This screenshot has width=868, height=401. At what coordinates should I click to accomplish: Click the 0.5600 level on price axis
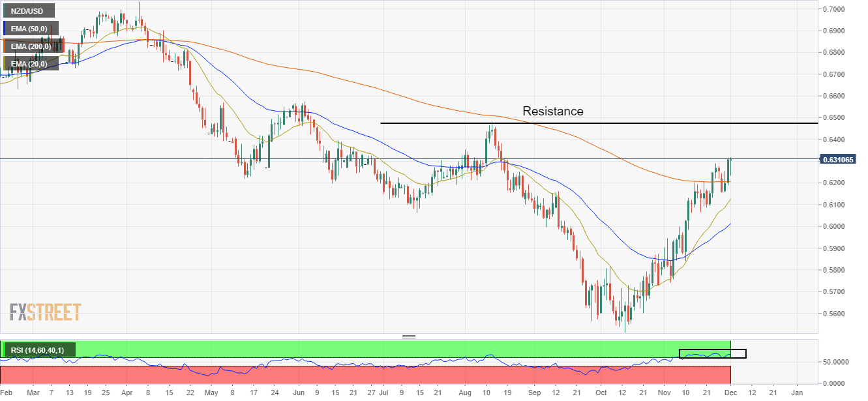(835, 314)
